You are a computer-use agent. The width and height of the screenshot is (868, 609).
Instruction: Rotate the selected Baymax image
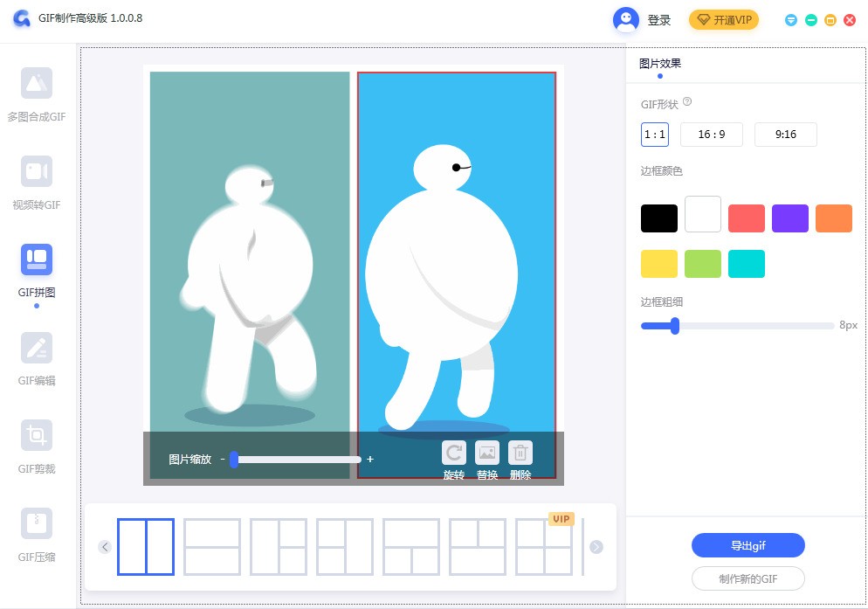pyautogui.click(x=454, y=453)
